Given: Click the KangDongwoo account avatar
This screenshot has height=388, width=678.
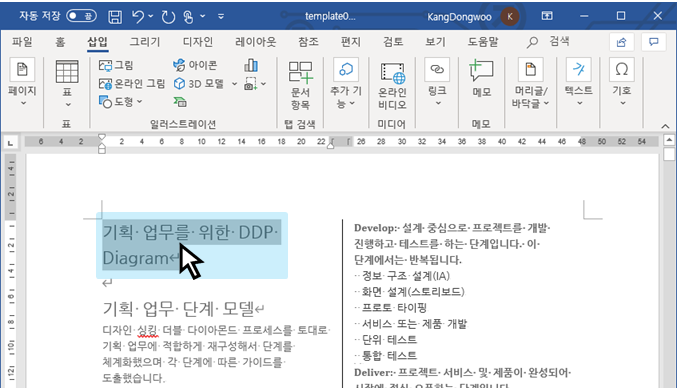Looking at the screenshot, I should tap(510, 16).
